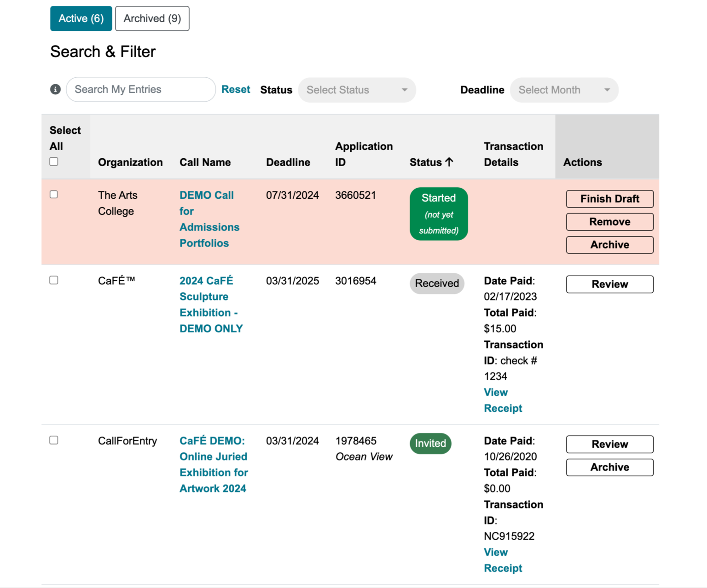Open the Select Month deadline dropdown
Viewport: 707px width, 588px height.
click(x=564, y=90)
